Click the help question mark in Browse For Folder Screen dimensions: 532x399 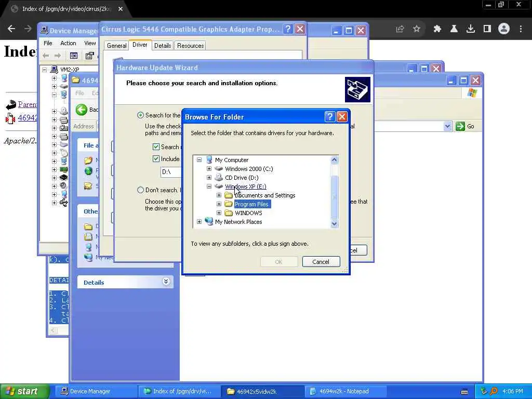[x=329, y=117]
